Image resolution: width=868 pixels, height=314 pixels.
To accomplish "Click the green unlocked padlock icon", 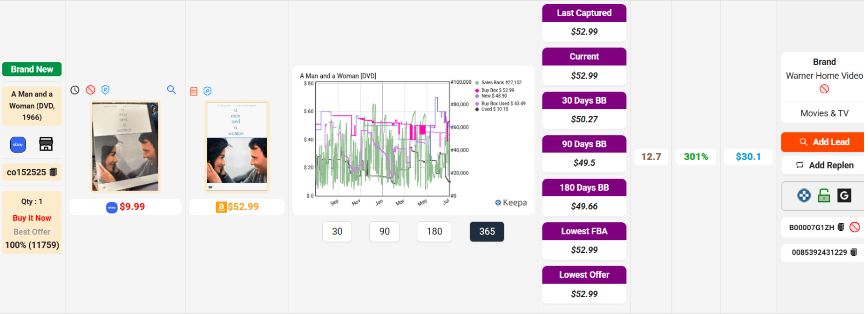I will coord(824,195).
